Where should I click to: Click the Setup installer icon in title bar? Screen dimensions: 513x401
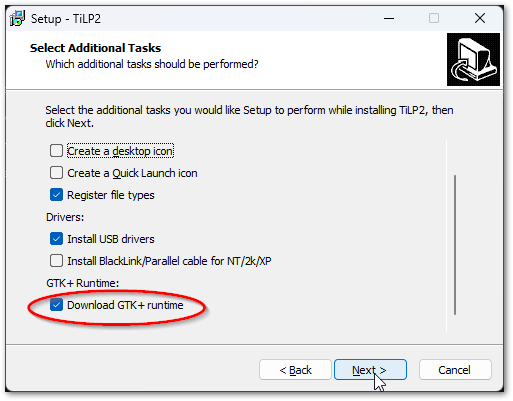[17, 18]
